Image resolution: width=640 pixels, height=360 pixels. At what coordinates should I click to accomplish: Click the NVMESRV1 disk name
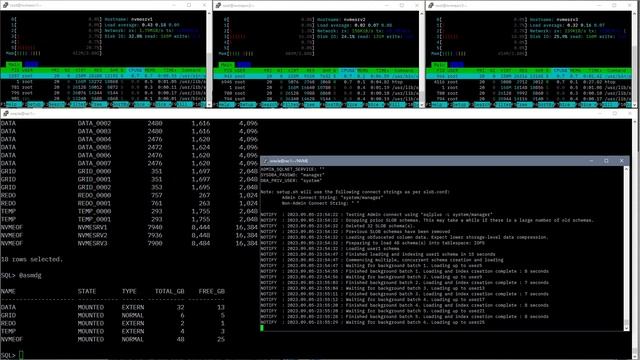(x=92, y=227)
